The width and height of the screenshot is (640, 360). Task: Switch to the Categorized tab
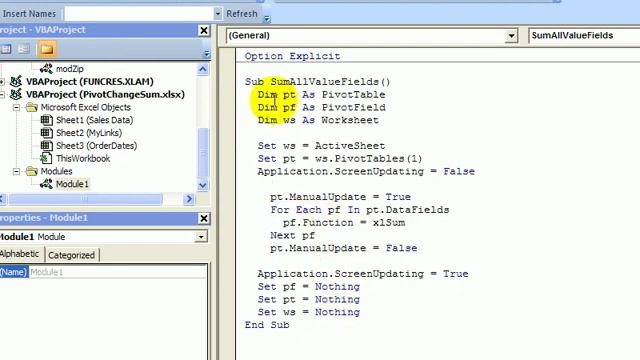click(x=71, y=255)
